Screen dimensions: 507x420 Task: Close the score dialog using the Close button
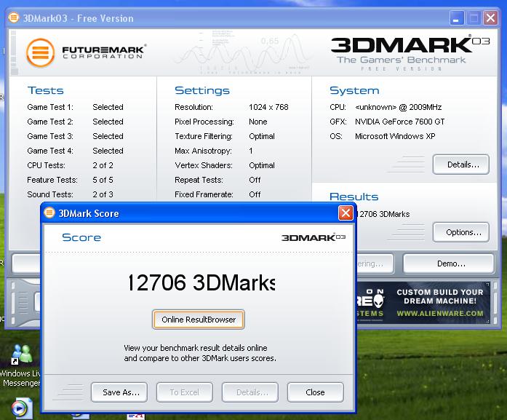pyautogui.click(x=315, y=392)
